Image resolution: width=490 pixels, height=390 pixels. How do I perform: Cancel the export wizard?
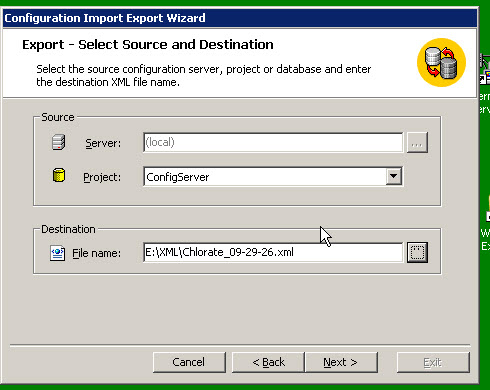point(189,362)
